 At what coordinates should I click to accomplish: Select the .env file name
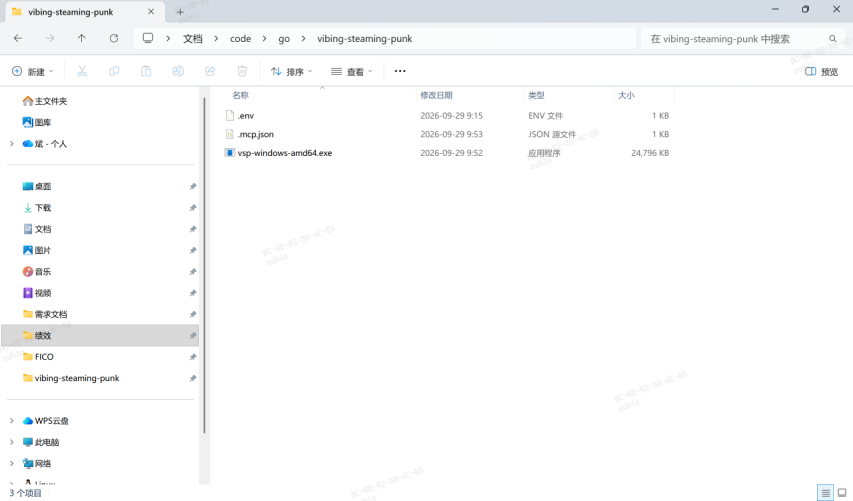(x=245, y=115)
